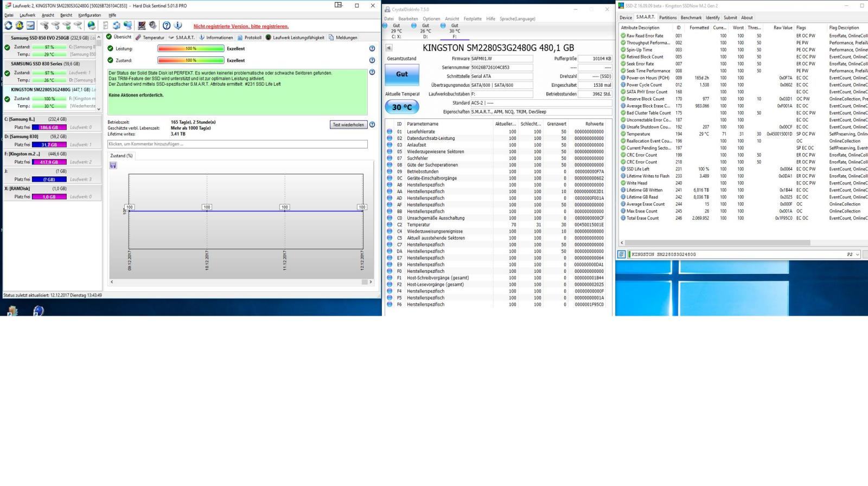Select F: drive status orb in CrystalDiskInfo

443,25
